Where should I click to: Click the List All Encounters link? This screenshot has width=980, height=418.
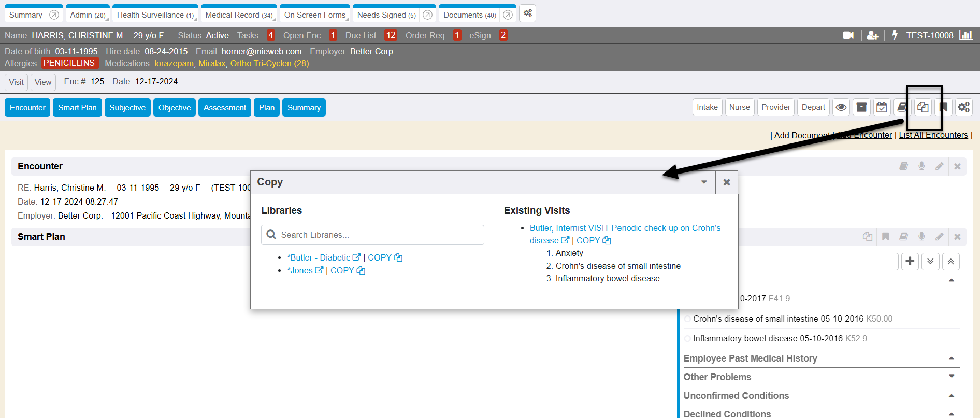pos(933,135)
